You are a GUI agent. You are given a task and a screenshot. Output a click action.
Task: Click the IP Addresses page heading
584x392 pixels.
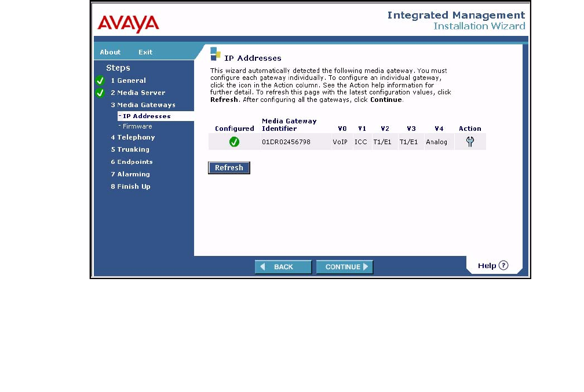(253, 58)
